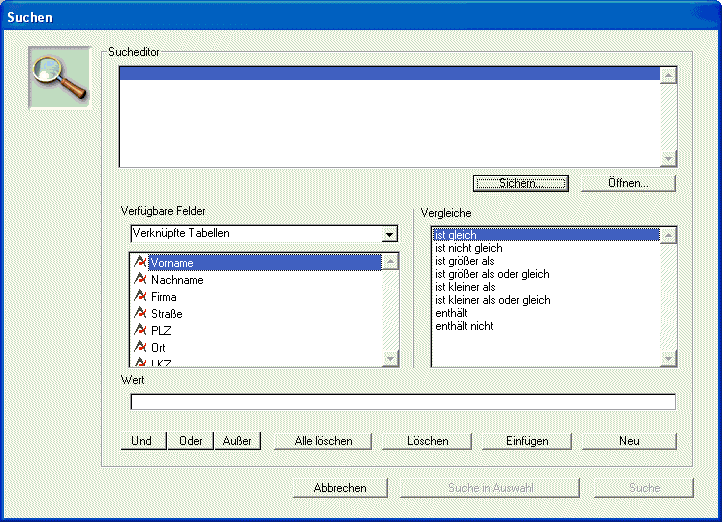Click the icon beside Ort
This screenshot has width=722, height=522.
pos(141,347)
